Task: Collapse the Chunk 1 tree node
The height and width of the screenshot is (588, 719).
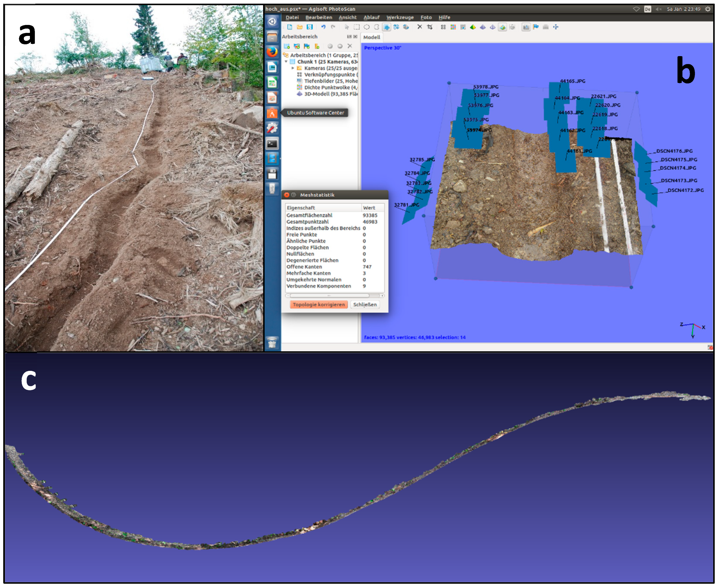Action: (x=286, y=62)
